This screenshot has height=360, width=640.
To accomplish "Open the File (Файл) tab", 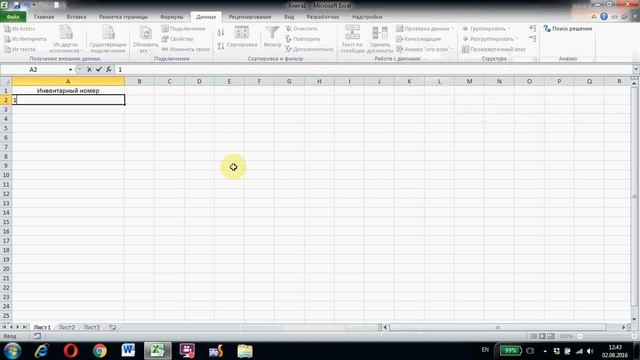I will pyautogui.click(x=13, y=17).
